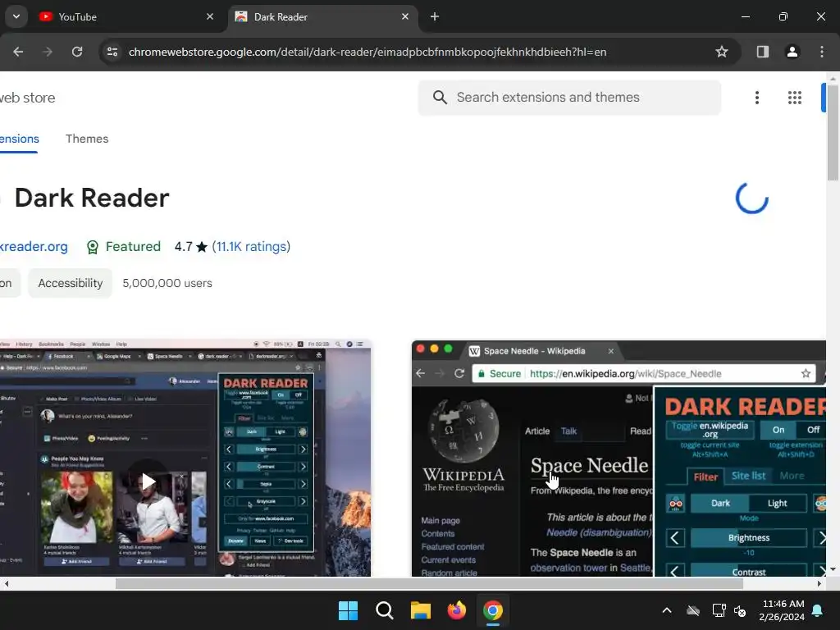Image resolution: width=840 pixels, height=630 pixels.
Task: Open the network status tray icon
Action: (719, 610)
